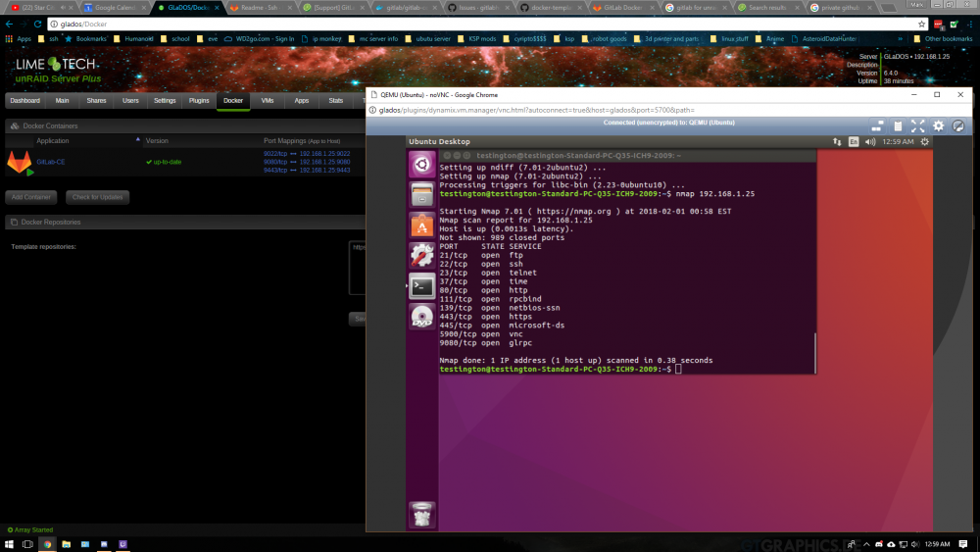The height and width of the screenshot is (552, 980).
Task: Open Ubuntu session power cog indicator
Action: coord(925,142)
